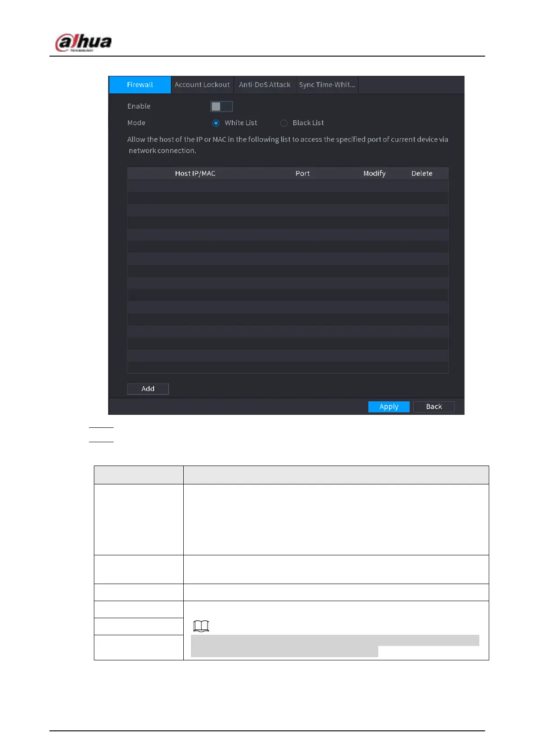535x756 pixels.
Task: Click the Mode label
Action: pyautogui.click(x=136, y=123)
